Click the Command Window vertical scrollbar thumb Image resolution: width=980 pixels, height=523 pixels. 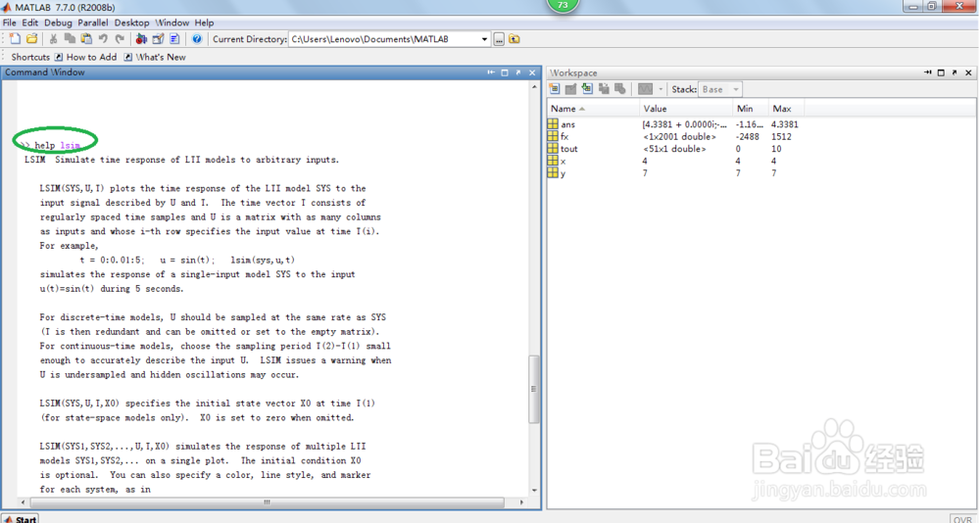tap(534, 389)
